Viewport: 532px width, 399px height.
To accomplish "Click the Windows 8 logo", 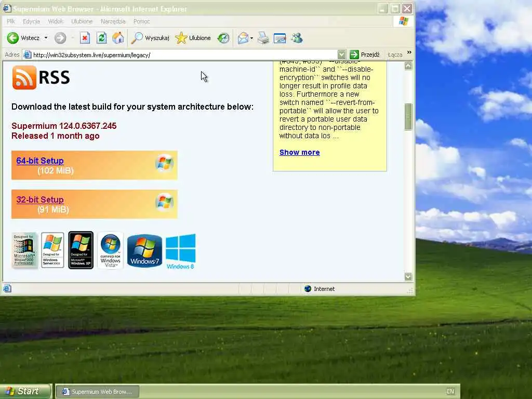I will 180,251.
